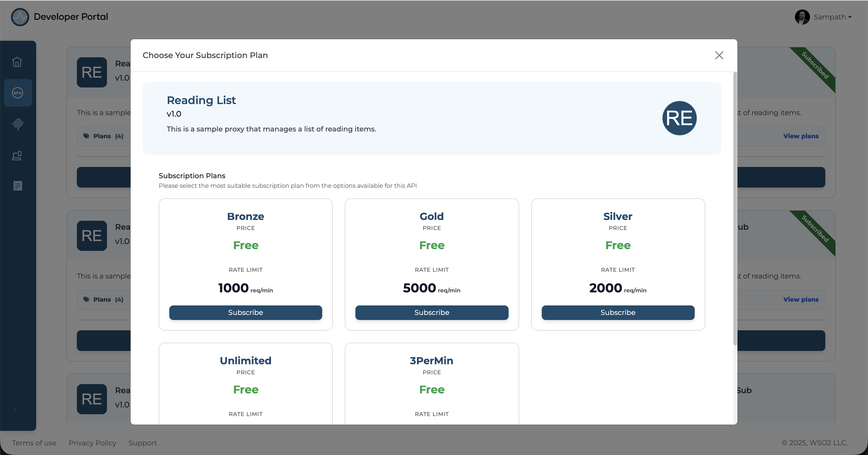
Task: Open the Home icon in the sidebar
Action: click(x=17, y=62)
